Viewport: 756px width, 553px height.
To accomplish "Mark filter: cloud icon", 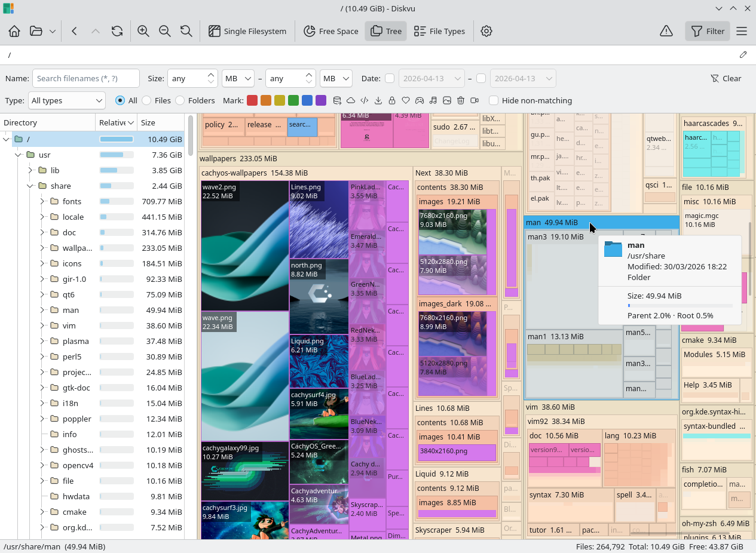I will 351,100.
